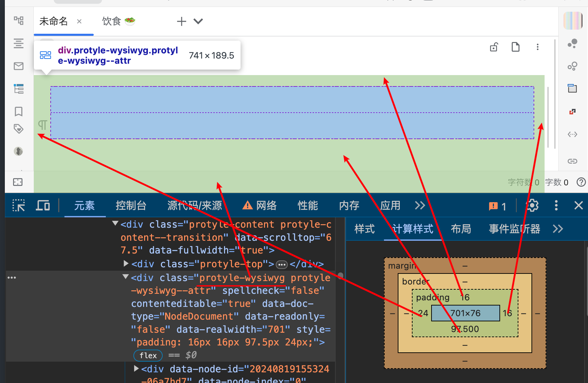Collapse the protyle-wysiwyg div node
This screenshot has width=588, height=383.
click(126, 277)
